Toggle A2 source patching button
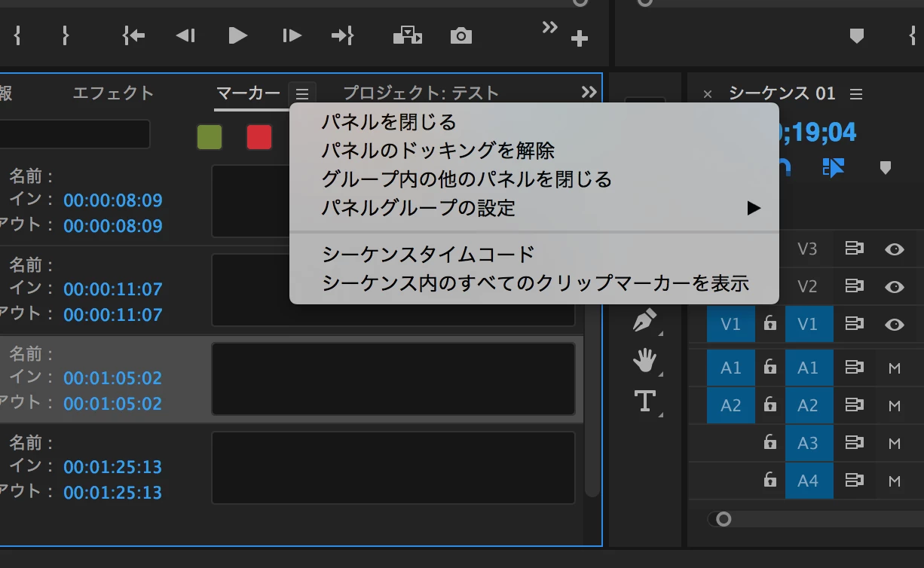This screenshot has width=924, height=568. (x=731, y=405)
